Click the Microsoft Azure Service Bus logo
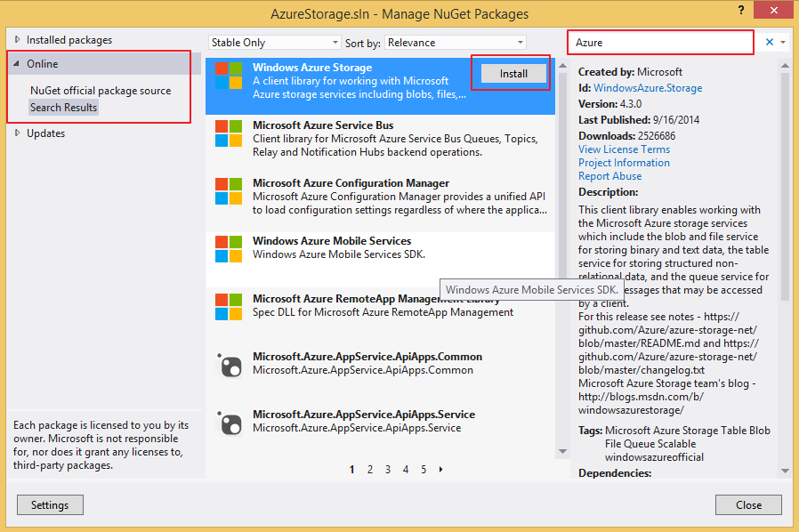Screen dimensions: 799x532 229,133
